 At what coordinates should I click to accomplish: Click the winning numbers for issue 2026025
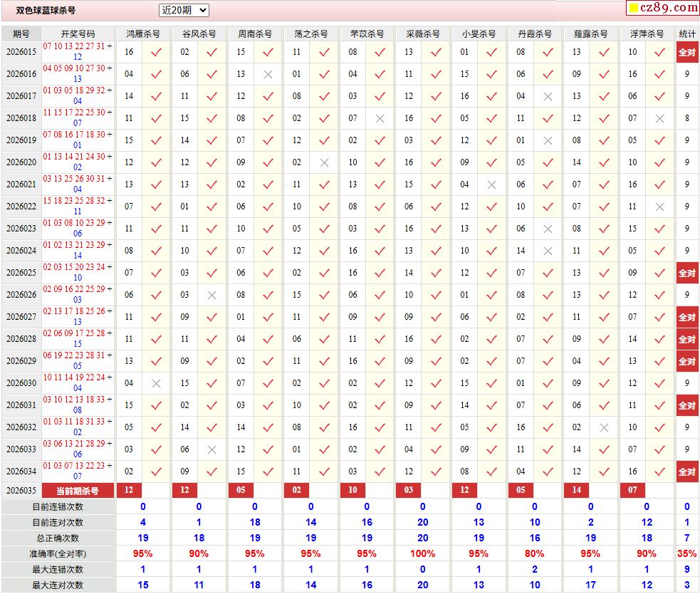click(x=78, y=273)
